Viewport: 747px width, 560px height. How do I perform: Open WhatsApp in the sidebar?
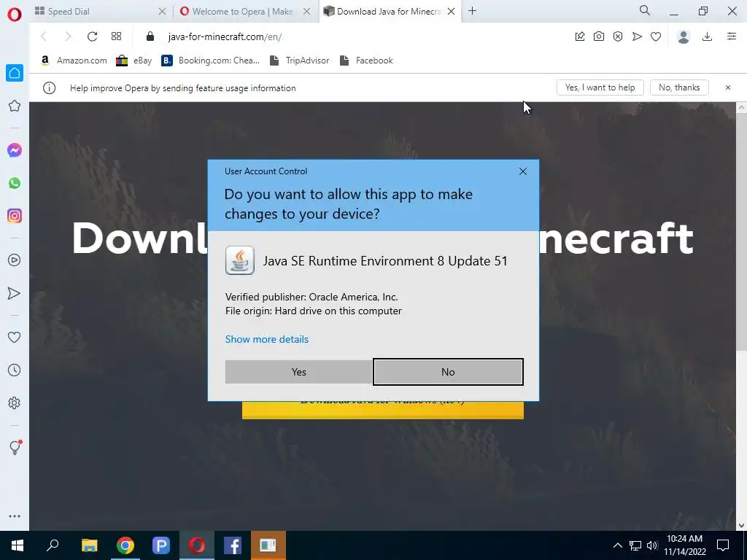coord(15,183)
